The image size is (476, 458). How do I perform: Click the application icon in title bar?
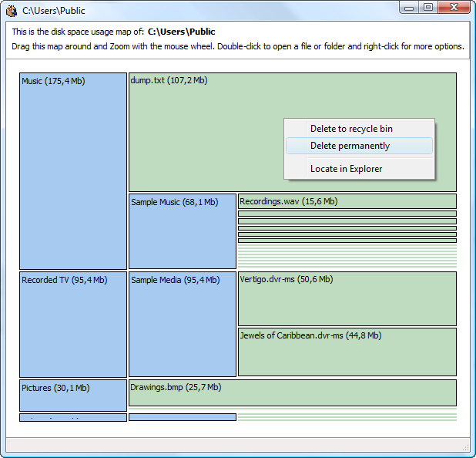tap(12, 10)
